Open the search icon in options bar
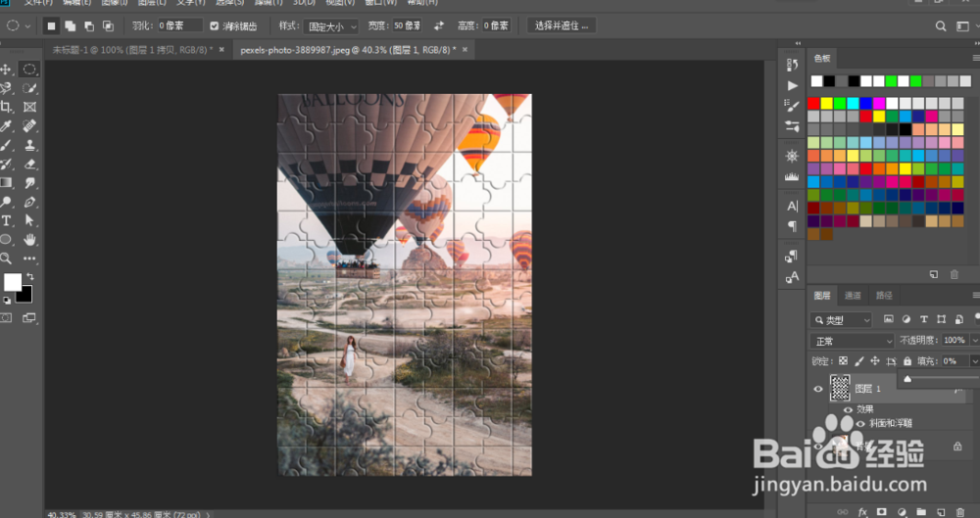The width and height of the screenshot is (980, 518). click(941, 26)
